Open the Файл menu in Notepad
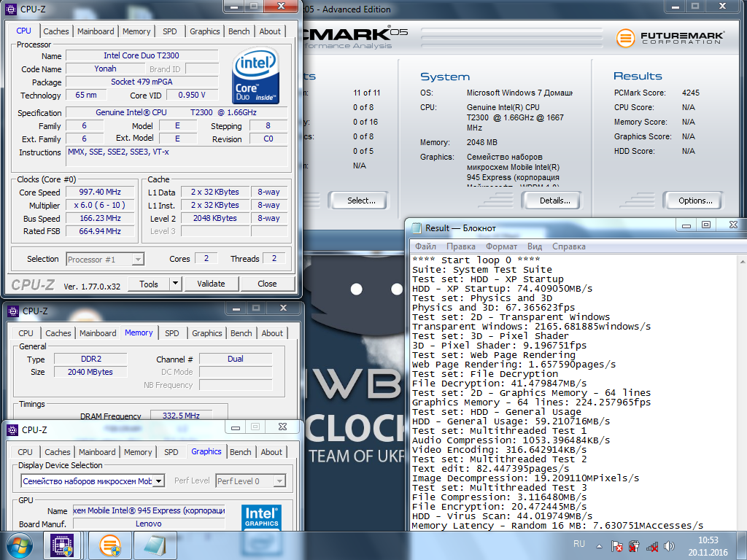This screenshot has height=560, width=747. [x=425, y=246]
